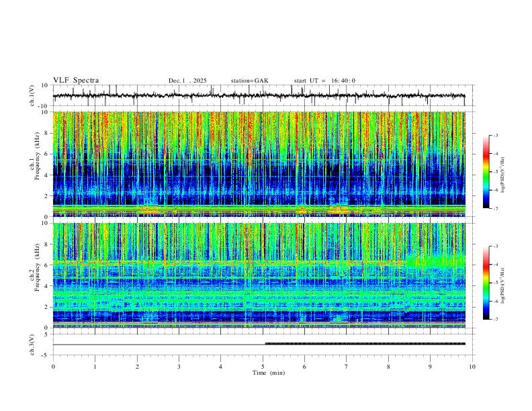Image resolution: width=532 pixels, height=411 pixels.
Task: Click inside the ch.1 spectrogram panel
Action: point(259,164)
